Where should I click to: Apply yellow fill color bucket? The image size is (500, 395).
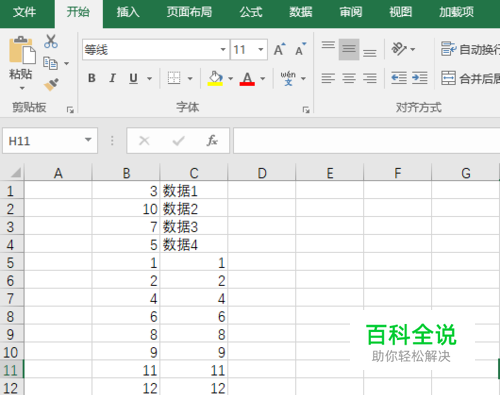215,79
